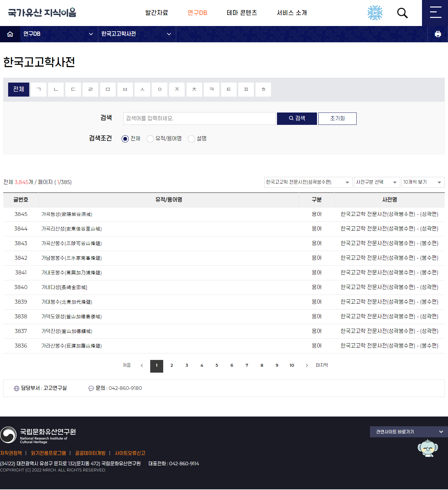Screen dimensions: 448x490
Task: Open the 발간자료 menu in top navigation
Action: pyautogui.click(x=157, y=13)
